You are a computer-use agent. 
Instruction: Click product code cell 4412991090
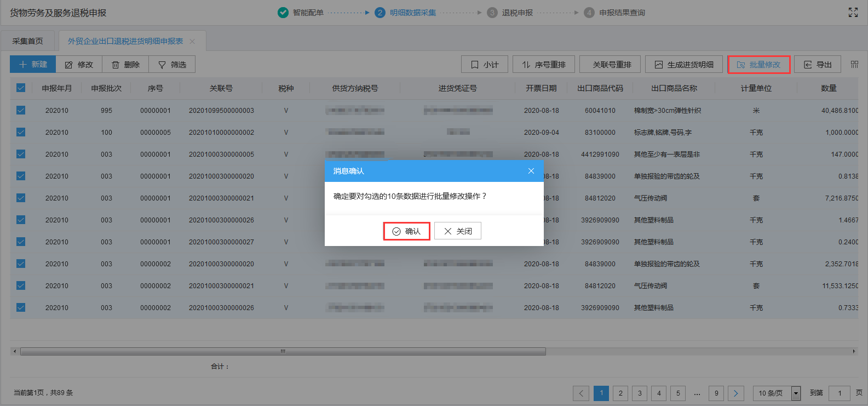600,154
